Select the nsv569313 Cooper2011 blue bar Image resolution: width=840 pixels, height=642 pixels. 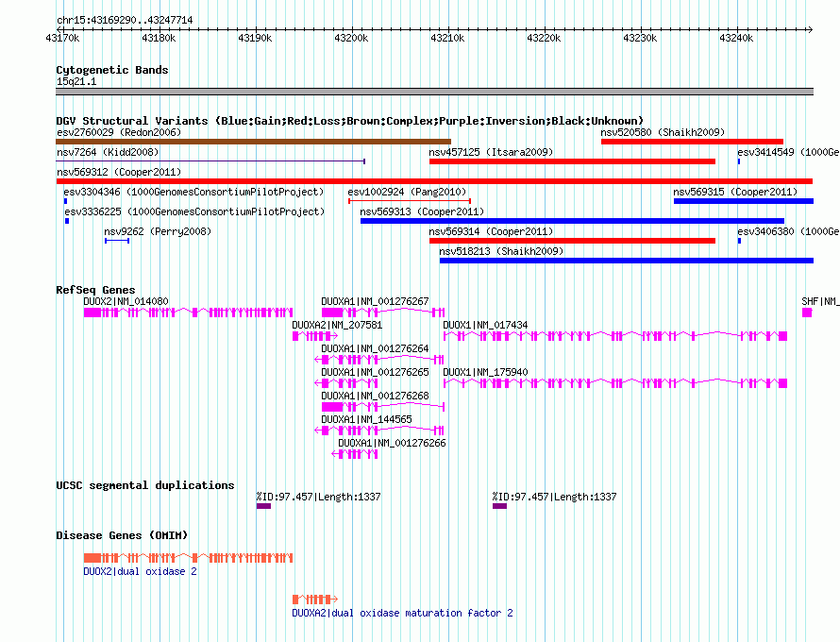tap(572, 221)
